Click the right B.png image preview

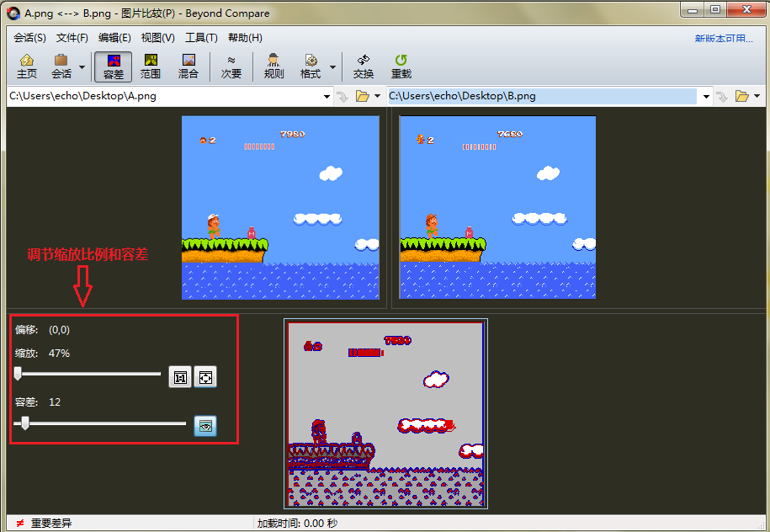coord(497,207)
